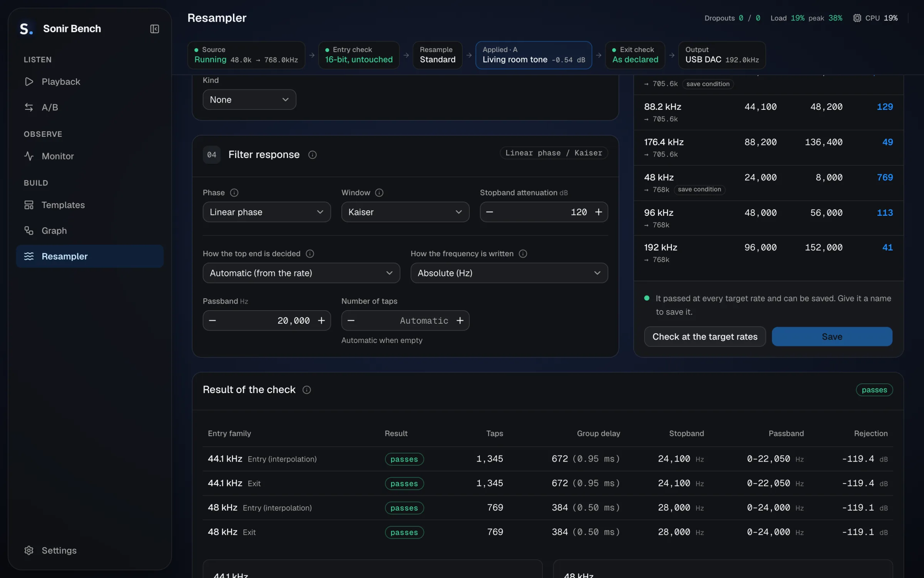Open the Kind dropdown set to None
This screenshot has width=924, height=578.
(x=249, y=100)
